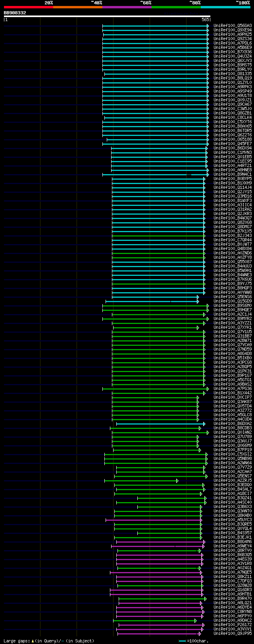
Task: Click the UniRef100_B9R470 hit label
Action: (x=233, y=598)
